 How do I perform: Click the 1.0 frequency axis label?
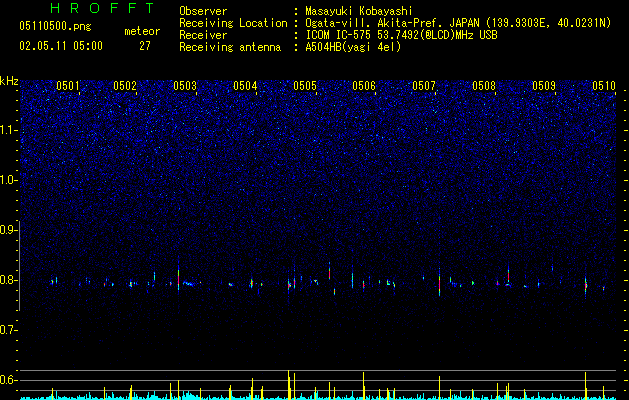[x=8, y=180]
